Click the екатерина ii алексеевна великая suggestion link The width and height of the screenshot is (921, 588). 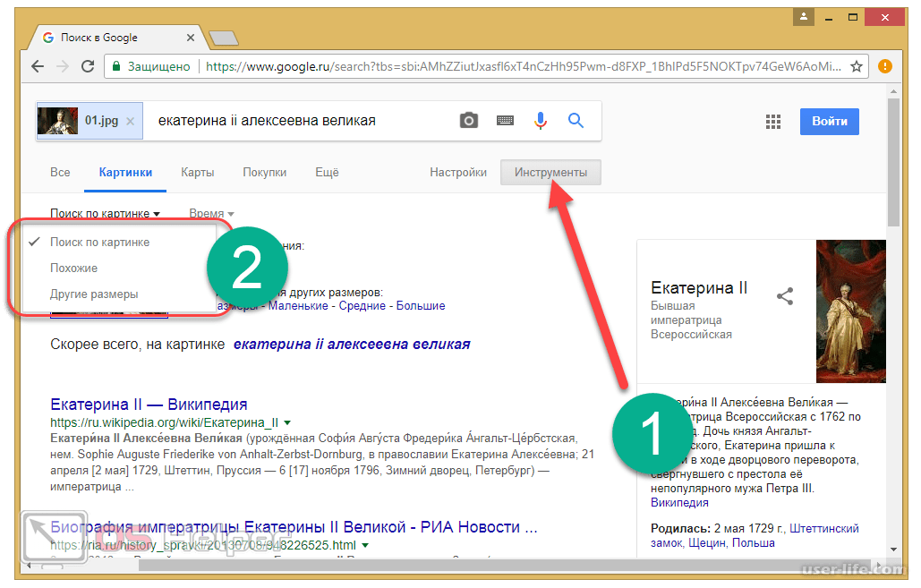[352, 345]
